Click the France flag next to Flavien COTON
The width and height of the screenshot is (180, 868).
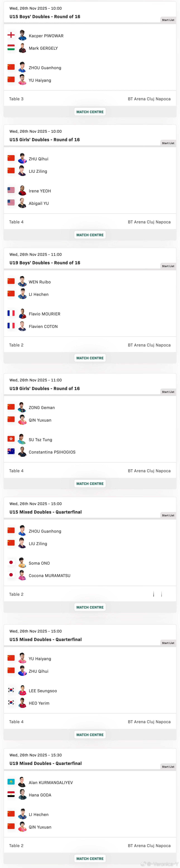11,326
